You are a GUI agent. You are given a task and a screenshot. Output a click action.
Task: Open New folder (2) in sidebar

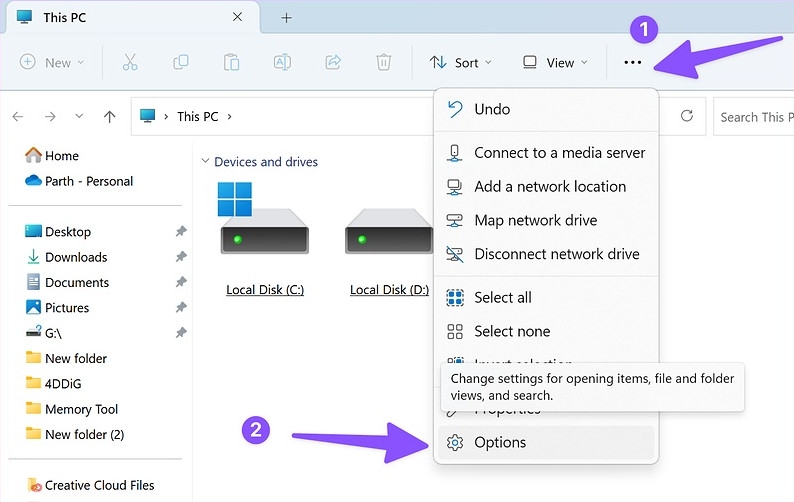click(75, 434)
